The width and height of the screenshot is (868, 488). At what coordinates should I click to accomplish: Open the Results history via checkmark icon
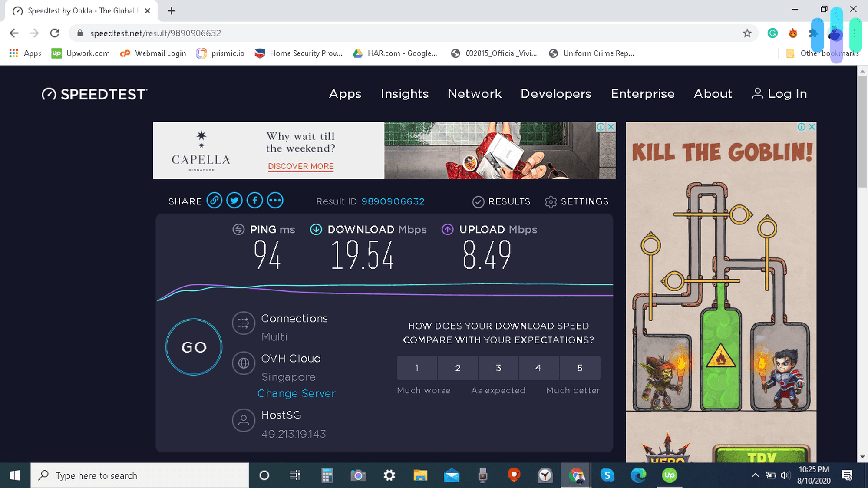click(479, 201)
